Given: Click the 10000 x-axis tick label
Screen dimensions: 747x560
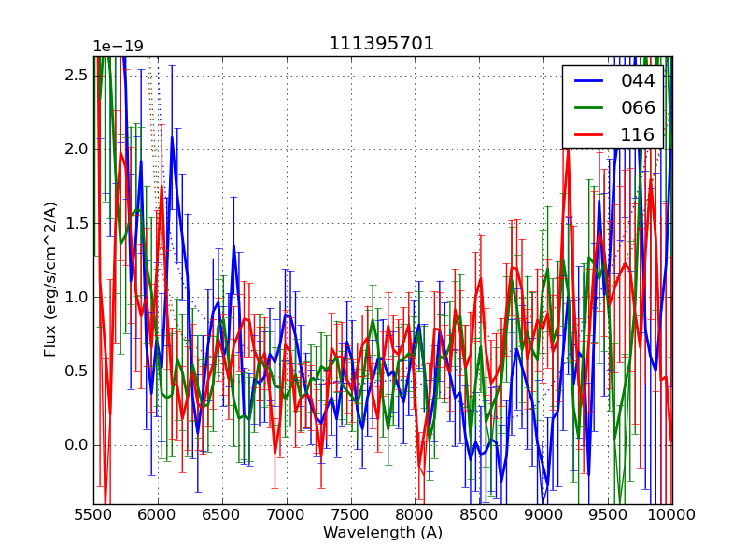Looking at the screenshot, I should (672, 515).
